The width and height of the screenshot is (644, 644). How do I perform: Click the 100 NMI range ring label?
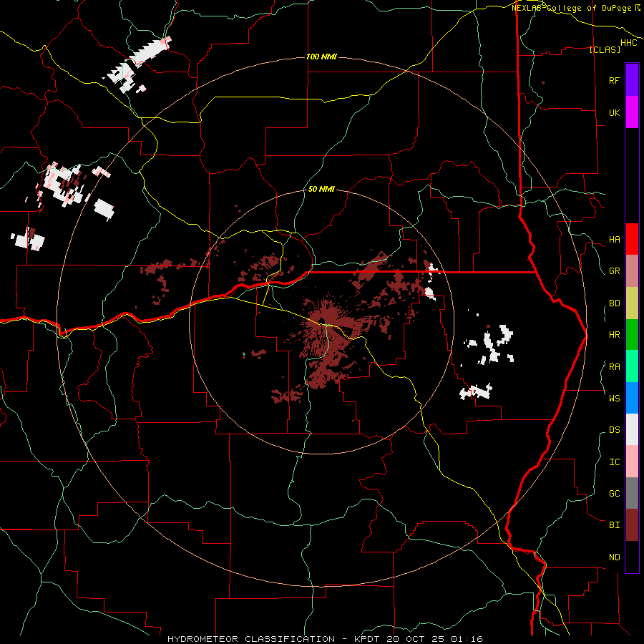pos(321,57)
